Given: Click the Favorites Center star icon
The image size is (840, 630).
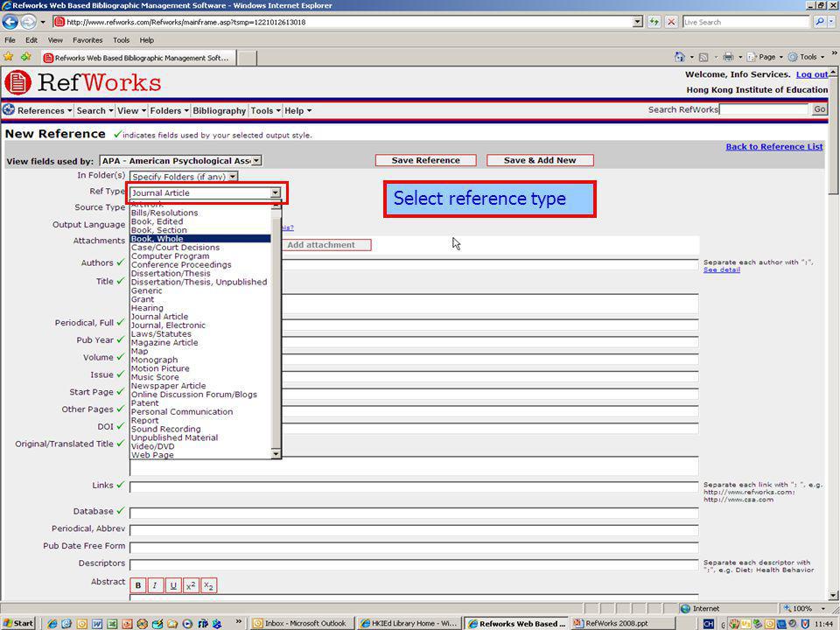Looking at the screenshot, I should (x=9, y=57).
